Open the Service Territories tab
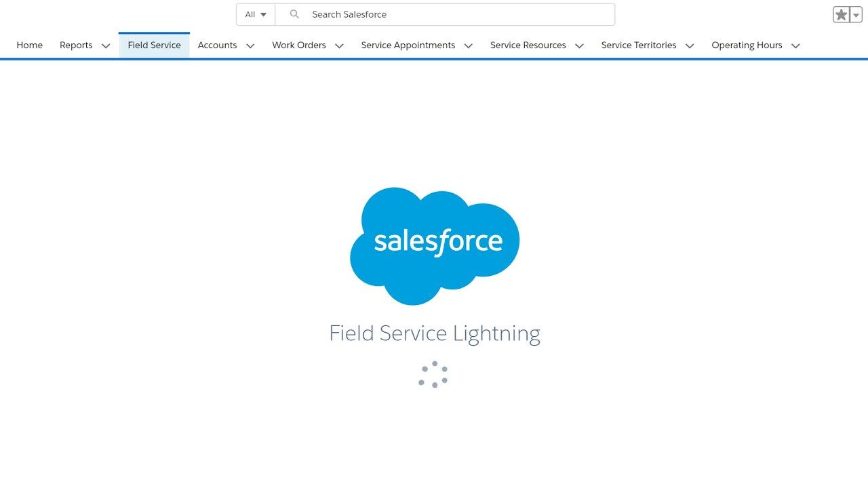868x488 pixels. coord(639,45)
